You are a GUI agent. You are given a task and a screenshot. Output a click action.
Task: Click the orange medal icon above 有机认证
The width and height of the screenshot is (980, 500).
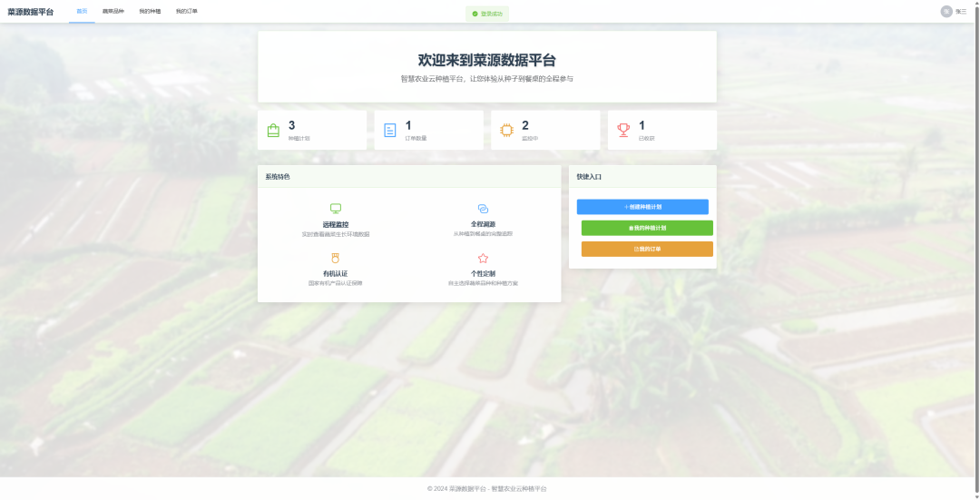[x=336, y=258]
